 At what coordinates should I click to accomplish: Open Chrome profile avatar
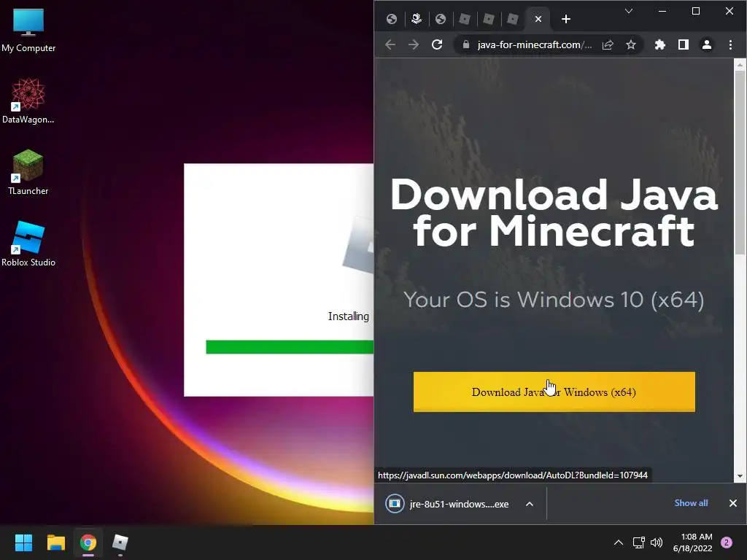(x=706, y=44)
